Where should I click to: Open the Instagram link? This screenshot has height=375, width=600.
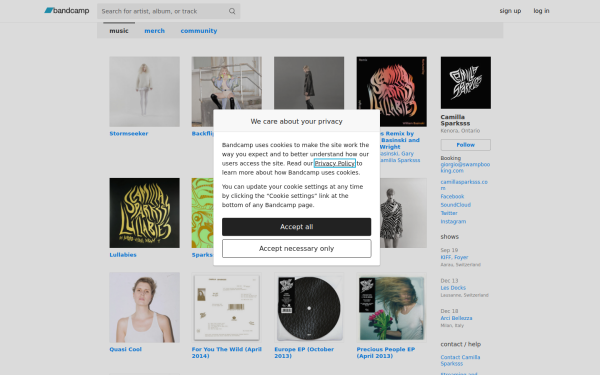coord(453,222)
